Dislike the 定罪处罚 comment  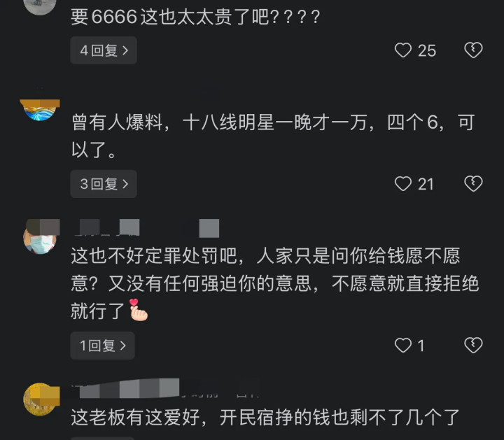[473, 346]
